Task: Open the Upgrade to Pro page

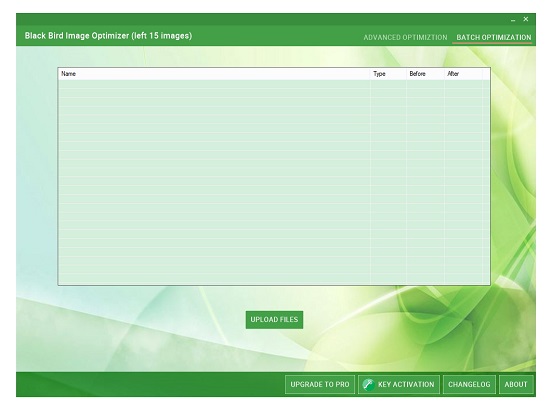Action: (x=320, y=384)
